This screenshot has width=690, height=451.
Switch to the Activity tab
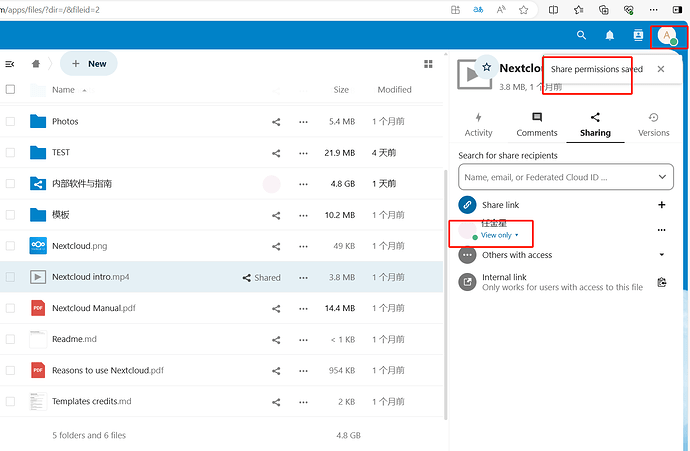pos(478,125)
